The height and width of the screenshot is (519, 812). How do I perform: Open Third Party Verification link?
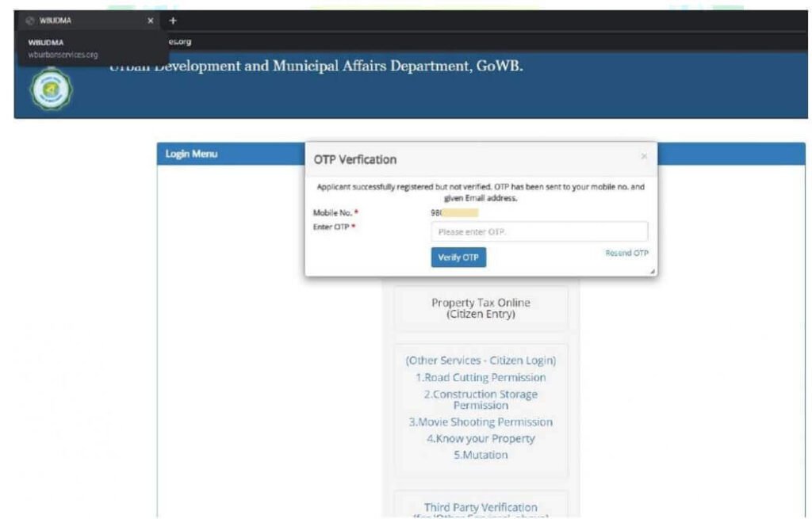point(481,508)
